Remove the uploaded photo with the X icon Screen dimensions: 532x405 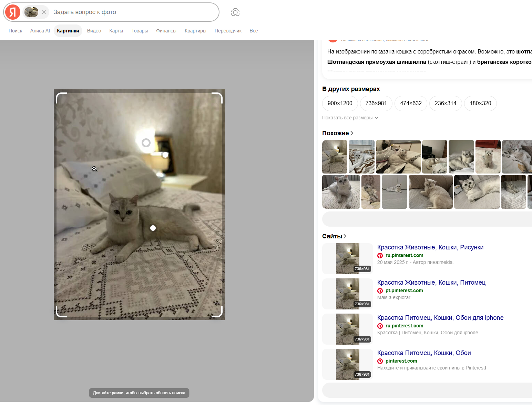44,12
